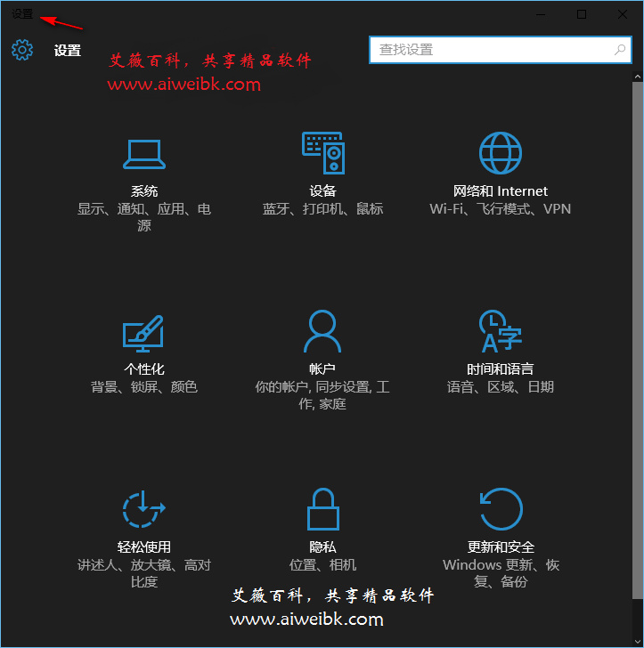Open the Time & Language (时间和语言) icon
The width and height of the screenshot is (644, 648).
click(501, 331)
